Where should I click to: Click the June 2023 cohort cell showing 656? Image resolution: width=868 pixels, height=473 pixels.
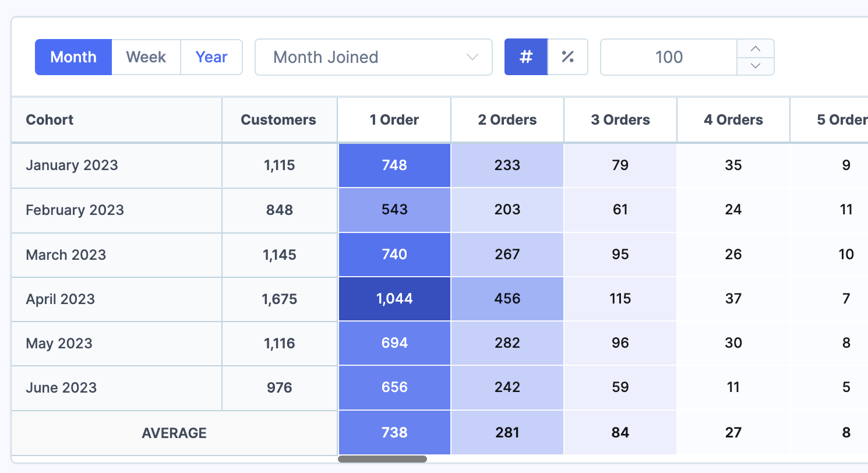[394, 387]
